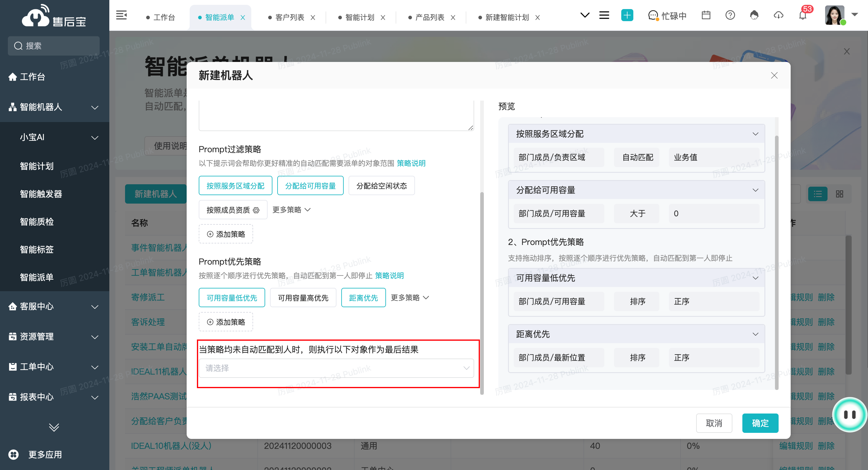This screenshot has width=868, height=470.
Task: Open the calendar icon in top bar
Action: pyautogui.click(x=706, y=15)
